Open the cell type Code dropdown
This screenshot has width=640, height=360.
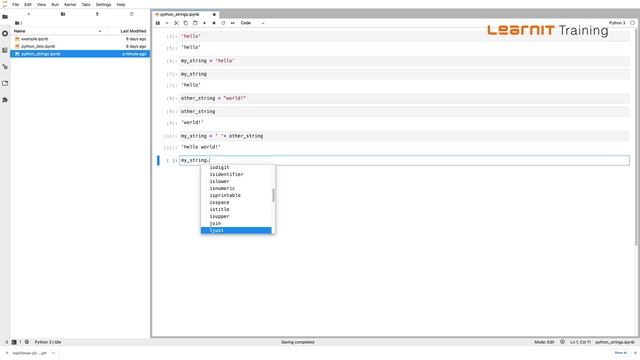pos(253,23)
